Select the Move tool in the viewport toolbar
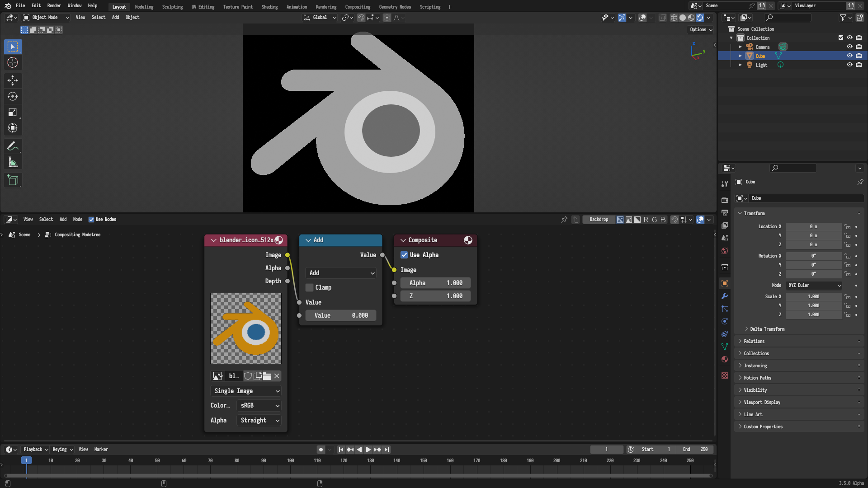 (13, 80)
